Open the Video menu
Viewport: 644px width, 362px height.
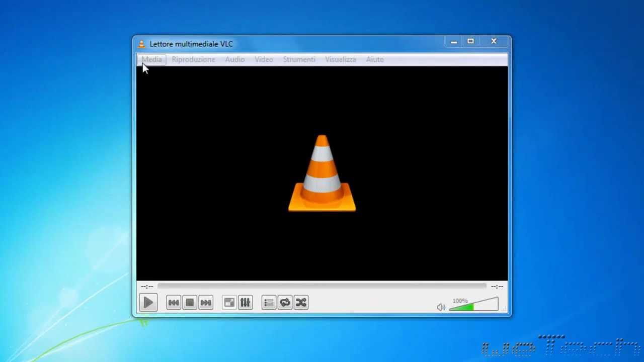(264, 59)
